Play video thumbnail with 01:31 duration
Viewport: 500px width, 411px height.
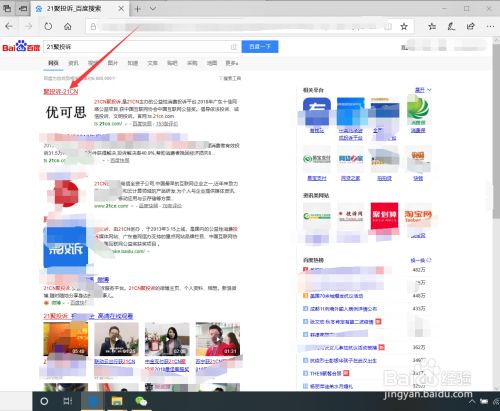(218, 339)
